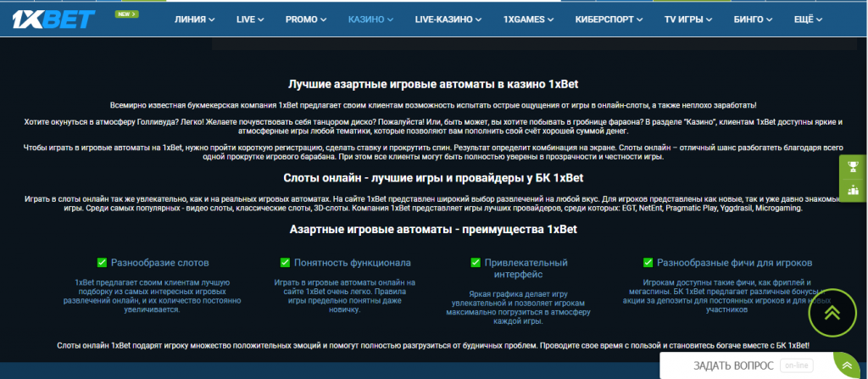Click checkmark beside Разнообразные фичи для игроков
This screenshot has width=868, height=379.
tap(648, 263)
